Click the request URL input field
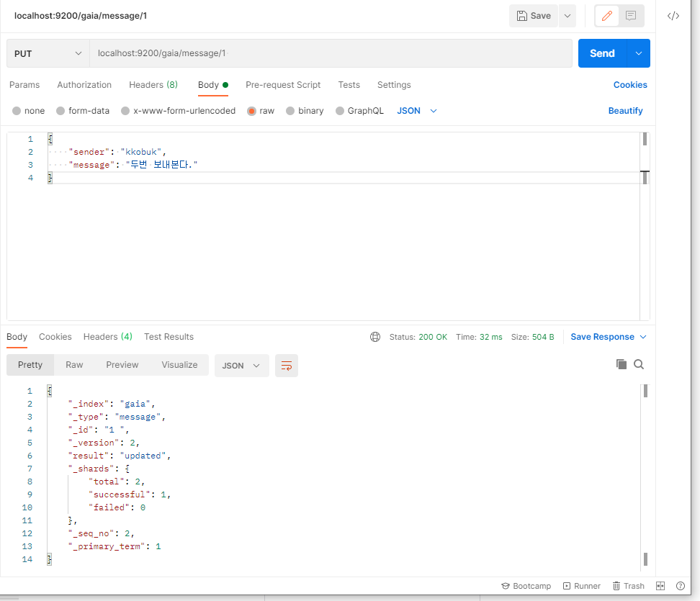The height and width of the screenshot is (601, 700). [331, 53]
